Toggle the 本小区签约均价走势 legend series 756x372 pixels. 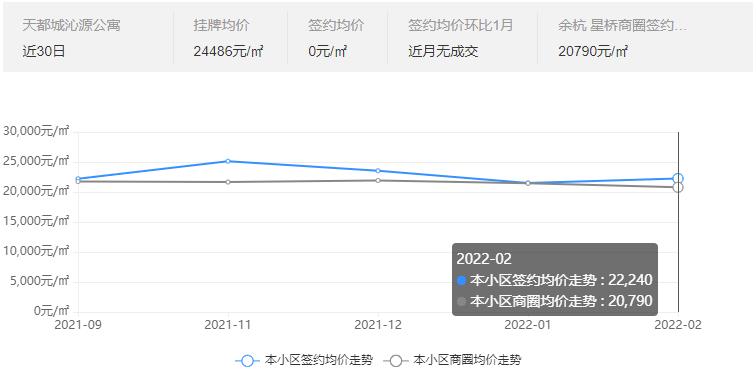click(x=304, y=360)
